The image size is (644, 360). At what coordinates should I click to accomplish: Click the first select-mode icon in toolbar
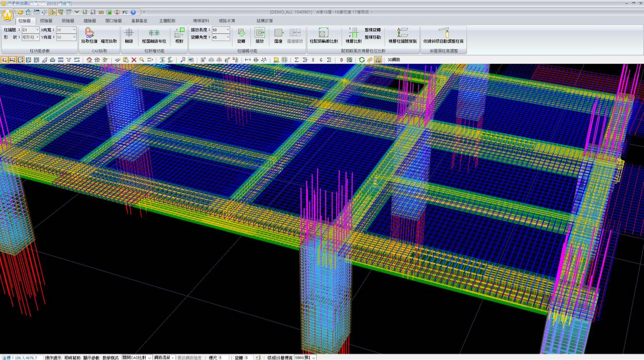pyautogui.click(x=4, y=60)
